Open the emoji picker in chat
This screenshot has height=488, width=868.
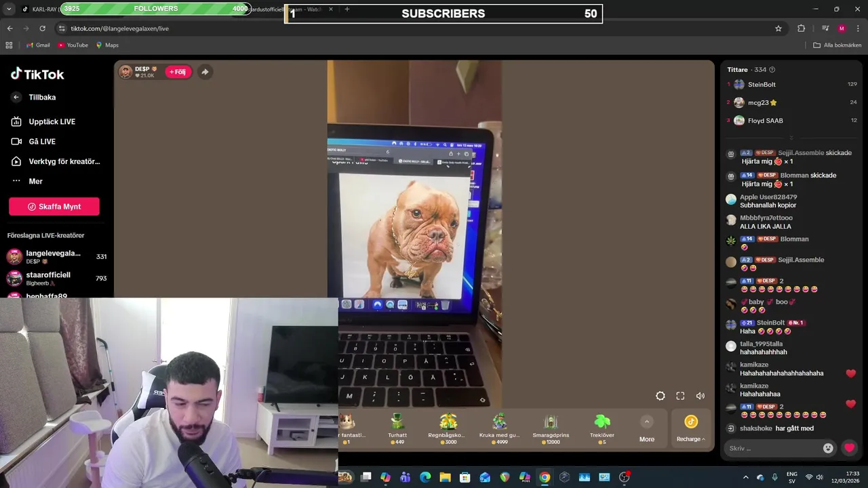coord(828,448)
